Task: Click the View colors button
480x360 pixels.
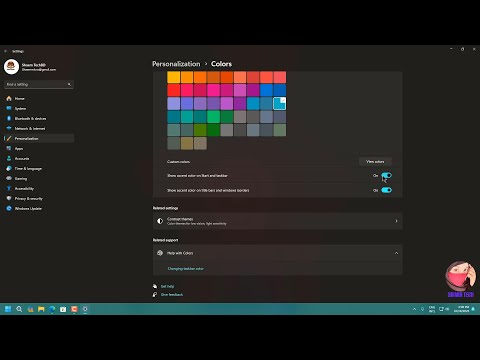Action: tap(375, 161)
